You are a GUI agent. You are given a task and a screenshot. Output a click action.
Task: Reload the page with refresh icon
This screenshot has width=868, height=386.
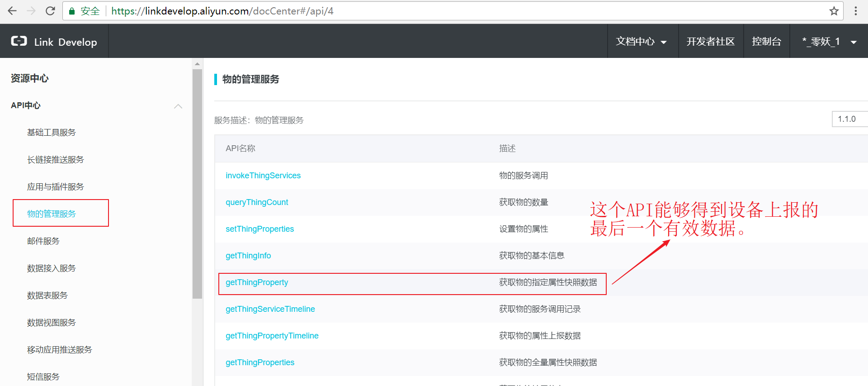pos(50,11)
